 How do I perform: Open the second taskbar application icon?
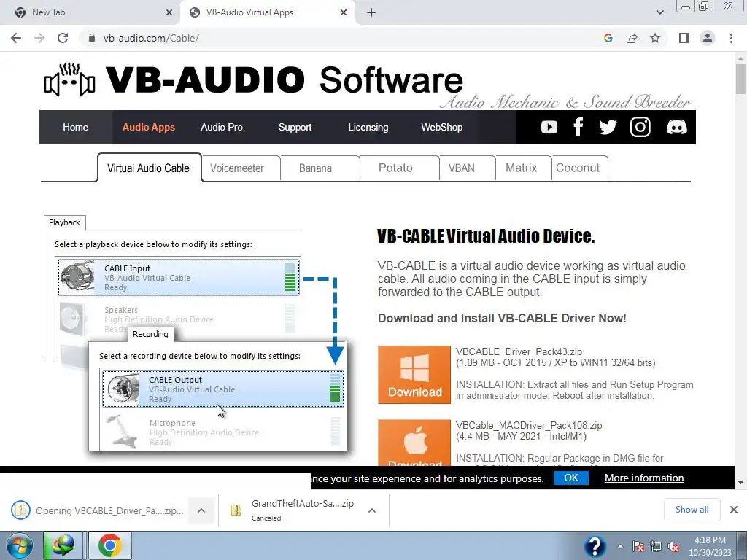[63, 545]
